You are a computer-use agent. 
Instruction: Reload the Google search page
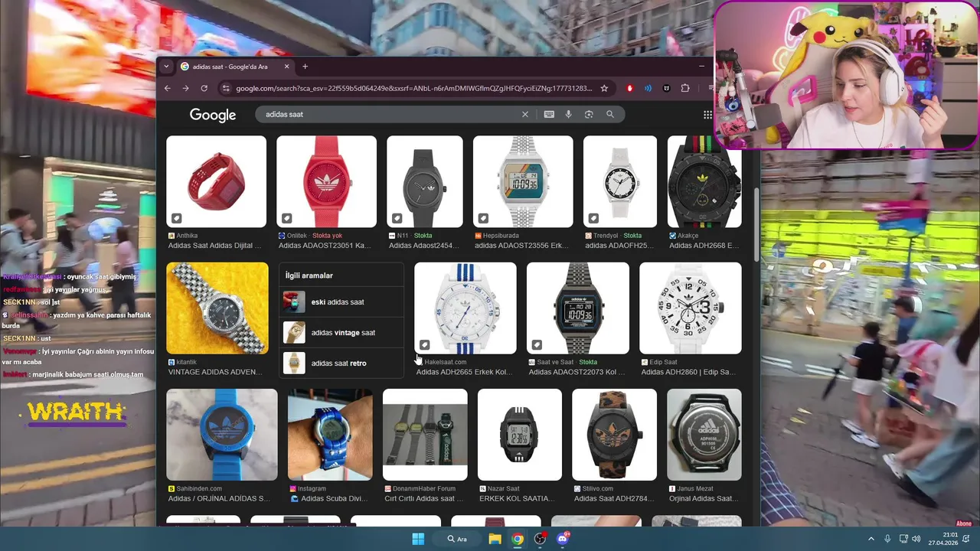pyautogui.click(x=204, y=88)
